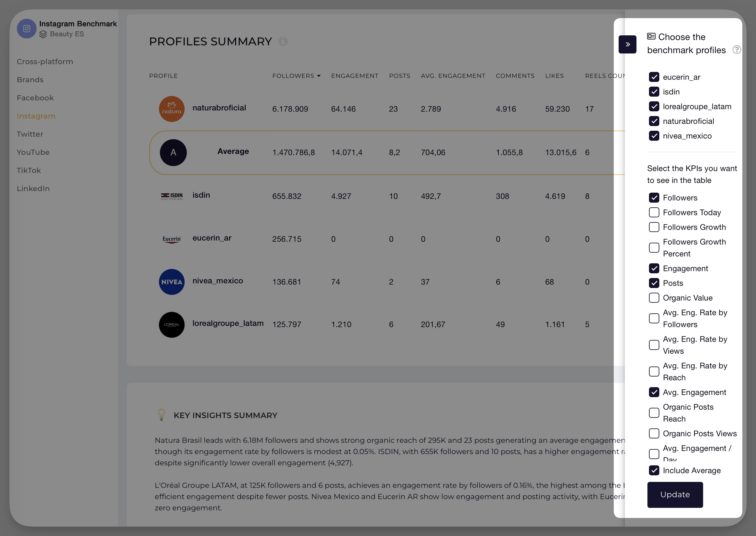The height and width of the screenshot is (536, 756).
Task: Enable the Followers Growth KPI
Action: pyautogui.click(x=654, y=227)
